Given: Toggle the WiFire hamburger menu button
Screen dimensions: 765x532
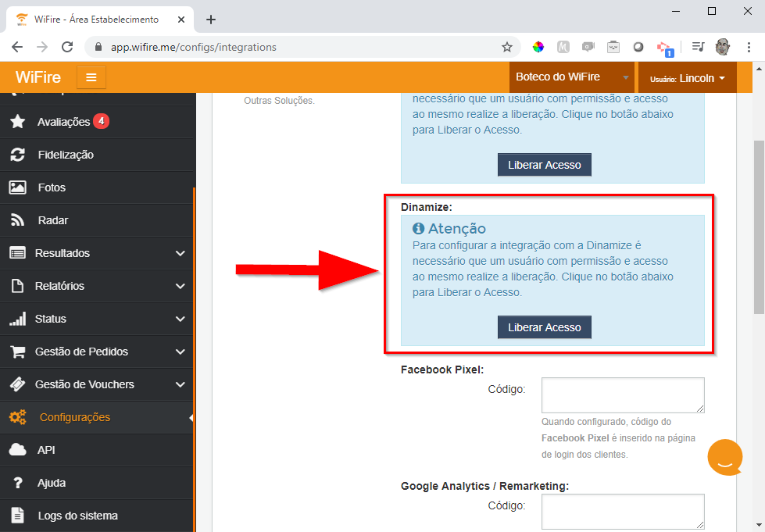Looking at the screenshot, I should point(91,77).
